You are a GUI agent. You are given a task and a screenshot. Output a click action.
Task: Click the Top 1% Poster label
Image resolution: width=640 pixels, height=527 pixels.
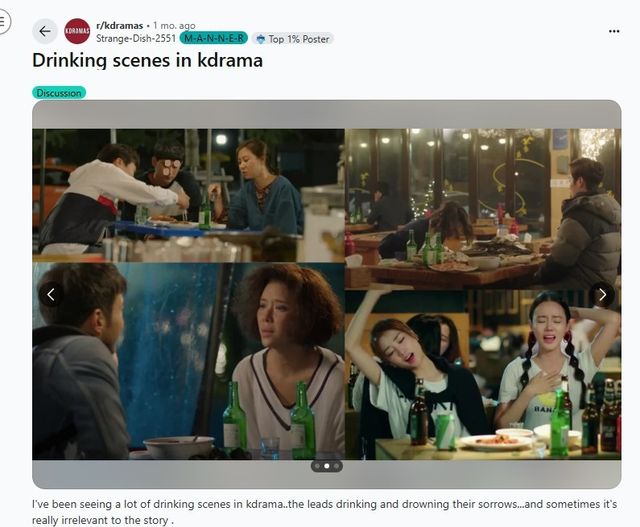[x=299, y=39]
